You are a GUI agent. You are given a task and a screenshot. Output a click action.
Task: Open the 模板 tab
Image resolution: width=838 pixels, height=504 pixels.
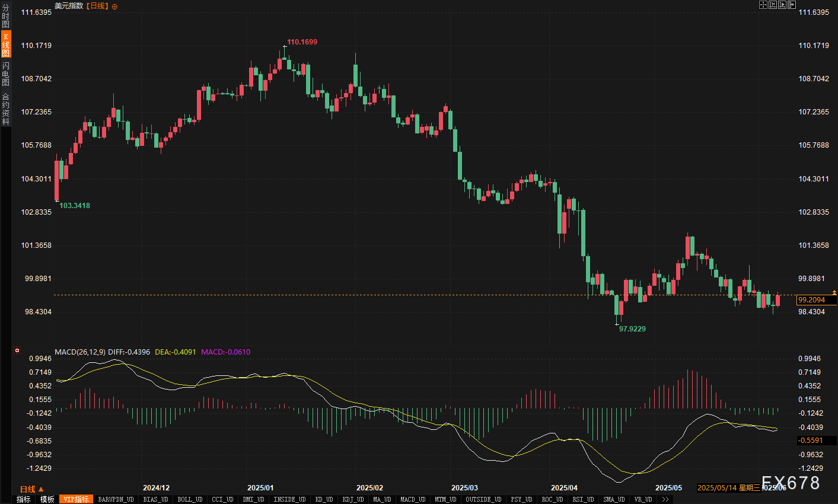tap(47, 499)
